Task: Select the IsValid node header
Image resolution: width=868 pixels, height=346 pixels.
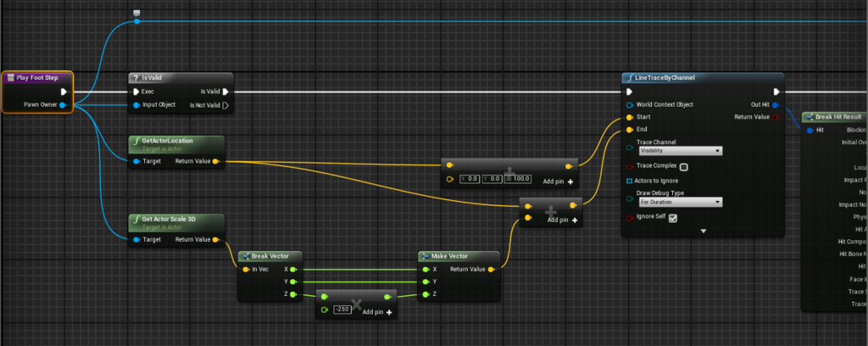Action: [181, 78]
